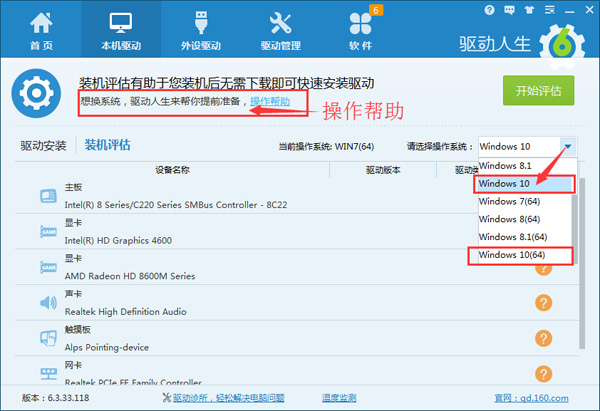The image size is (600, 411).
Task: Expand the operating system dropdown arrow
Action: tap(568, 146)
